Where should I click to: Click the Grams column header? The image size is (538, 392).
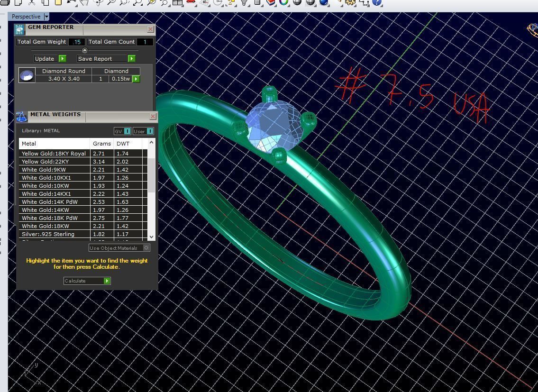pos(102,144)
